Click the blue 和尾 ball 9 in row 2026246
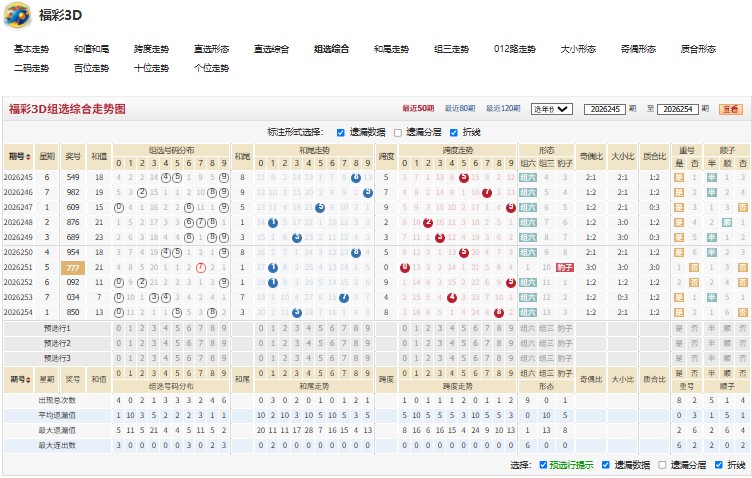This screenshot has height=478, width=752. coord(368,192)
